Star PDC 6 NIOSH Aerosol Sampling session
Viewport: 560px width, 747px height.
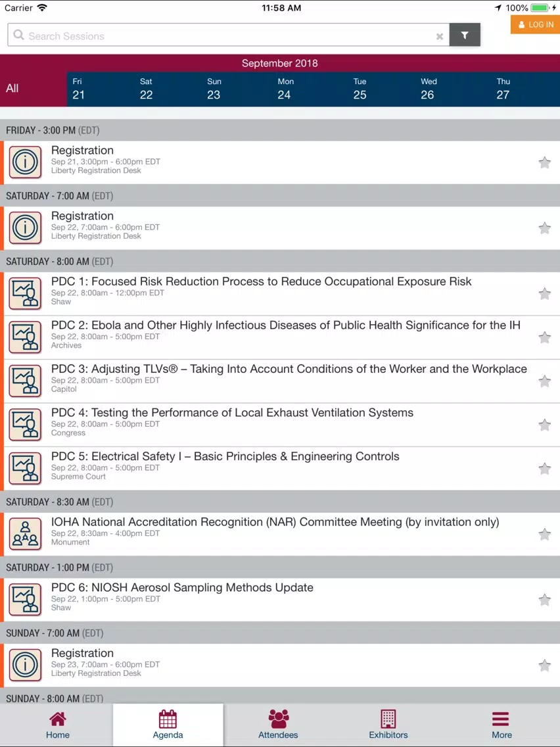click(545, 600)
